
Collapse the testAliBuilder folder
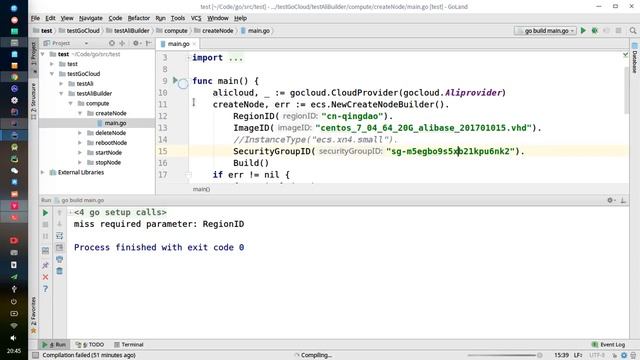point(61,93)
